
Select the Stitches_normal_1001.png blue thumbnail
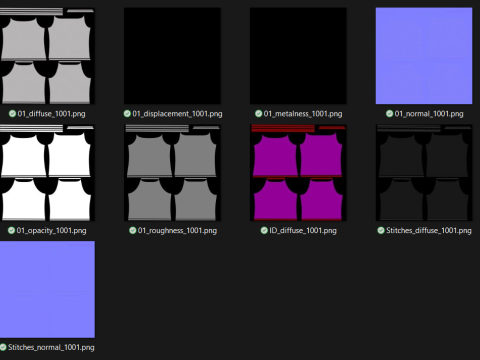(47, 289)
